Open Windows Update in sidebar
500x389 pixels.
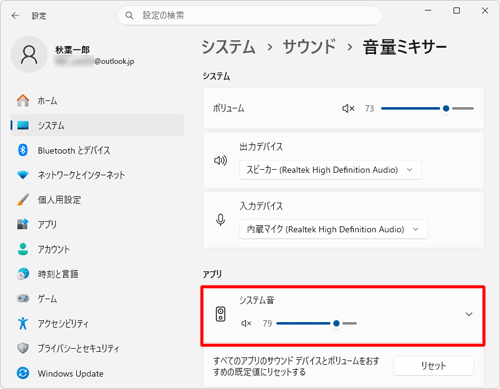click(x=97, y=373)
